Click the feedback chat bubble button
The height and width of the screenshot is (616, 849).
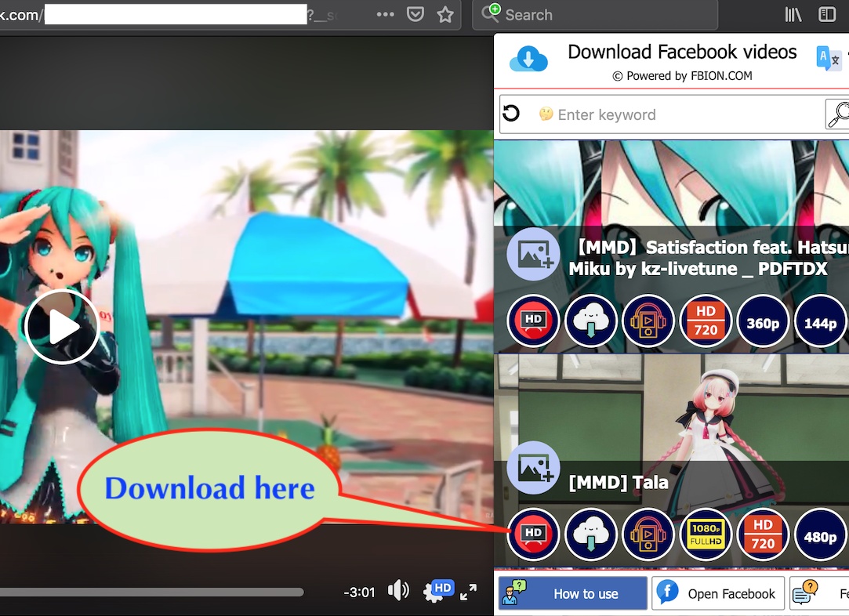pyautogui.click(x=819, y=593)
